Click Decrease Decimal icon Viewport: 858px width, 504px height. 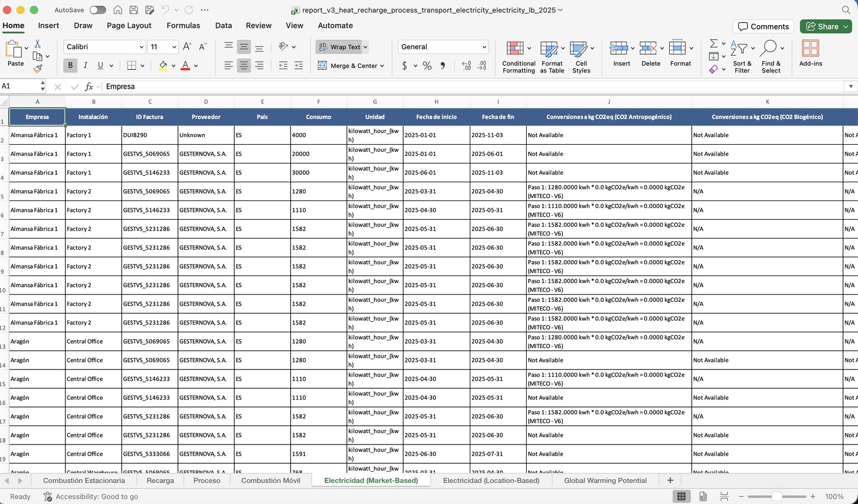coord(482,65)
